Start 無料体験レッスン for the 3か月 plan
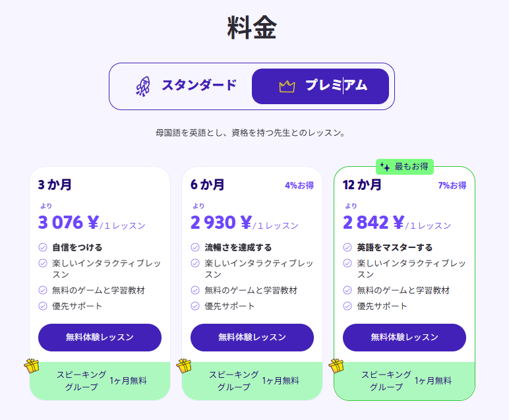 [100, 337]
